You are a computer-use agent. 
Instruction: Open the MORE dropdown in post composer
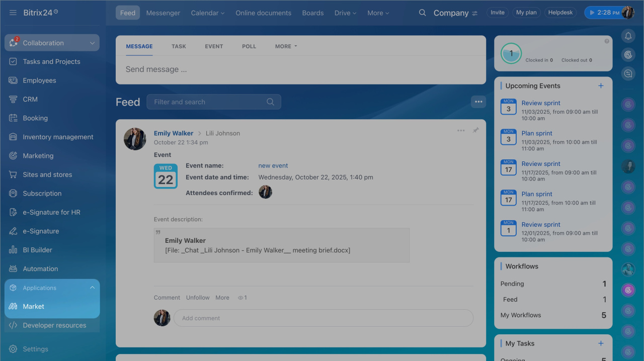point(286,46)
